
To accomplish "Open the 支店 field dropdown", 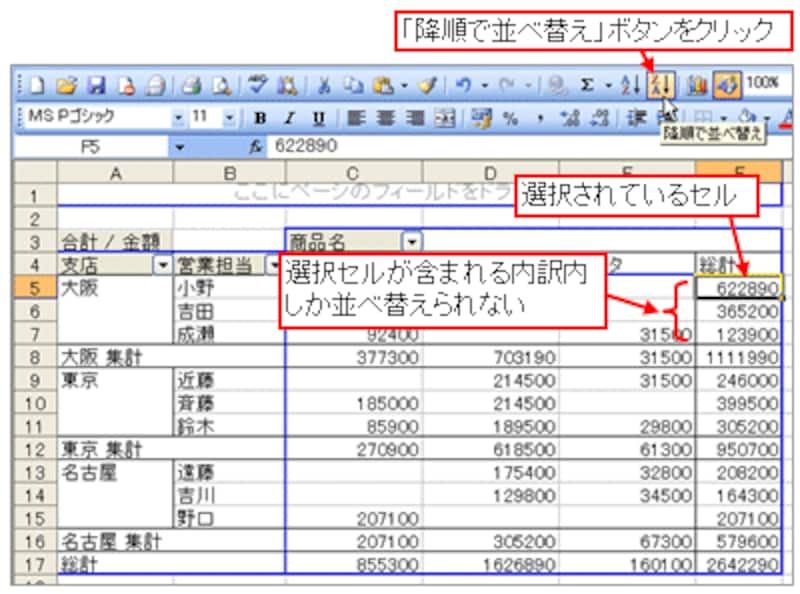I will 162,265.
